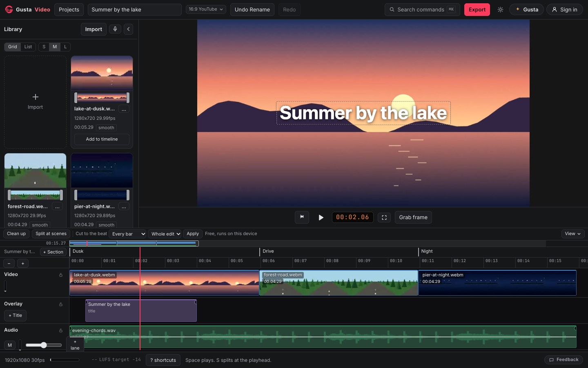This screenshot has height=368, width=588.
Task: Open the Search commands box
Action: pos(422,9)
